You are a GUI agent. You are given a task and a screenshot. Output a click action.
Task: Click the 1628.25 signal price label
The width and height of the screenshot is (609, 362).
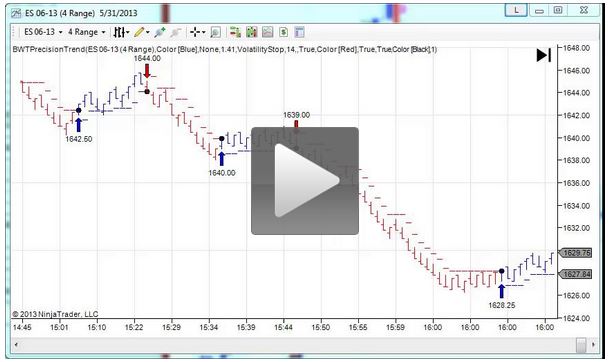(502, 305)
